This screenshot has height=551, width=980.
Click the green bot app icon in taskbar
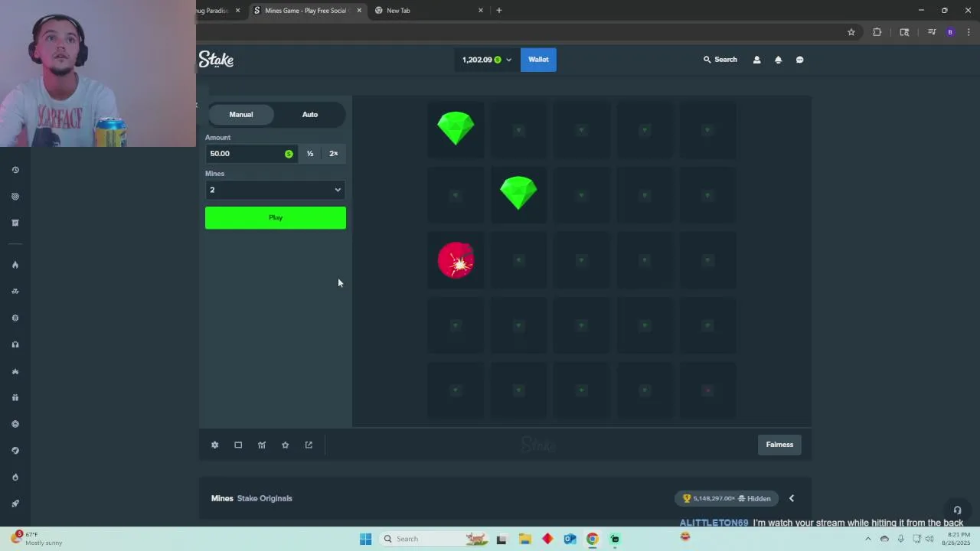pos(615,539)
